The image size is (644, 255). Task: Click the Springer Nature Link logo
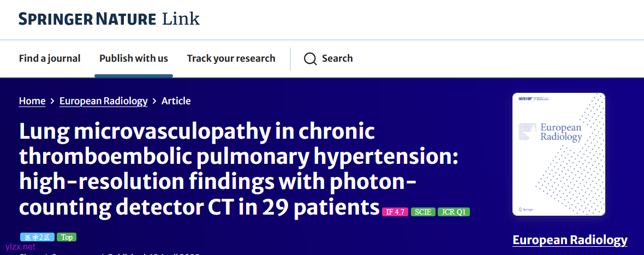pyautogui.click(x=109, y=19)
